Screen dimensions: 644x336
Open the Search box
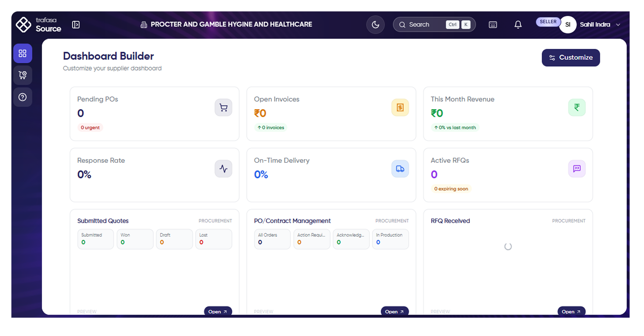[x=434, y=25]
